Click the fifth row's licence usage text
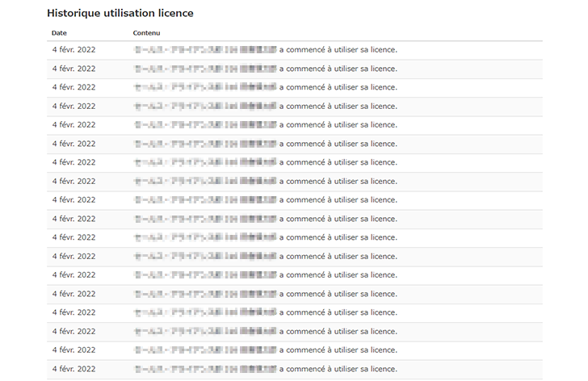 tap(338, 125)
